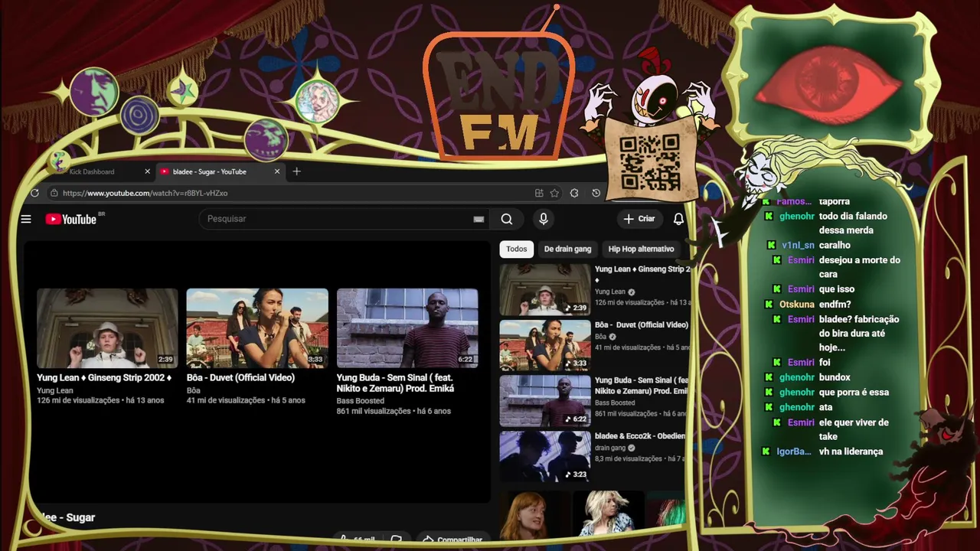Select the De drain gang filter chip
This screenshot has height=551, width=980.
[x=567, y=249]
